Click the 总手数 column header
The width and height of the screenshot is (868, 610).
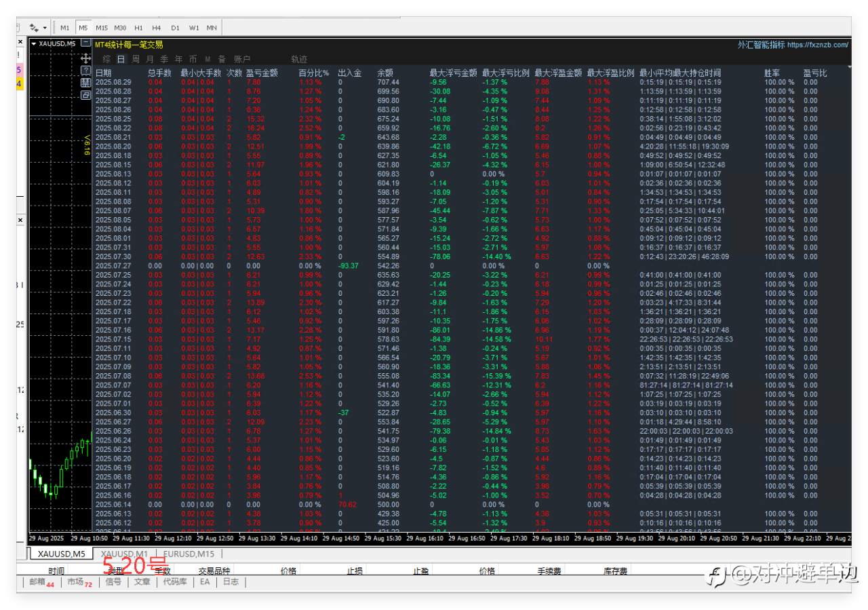[x=159, y=73]
